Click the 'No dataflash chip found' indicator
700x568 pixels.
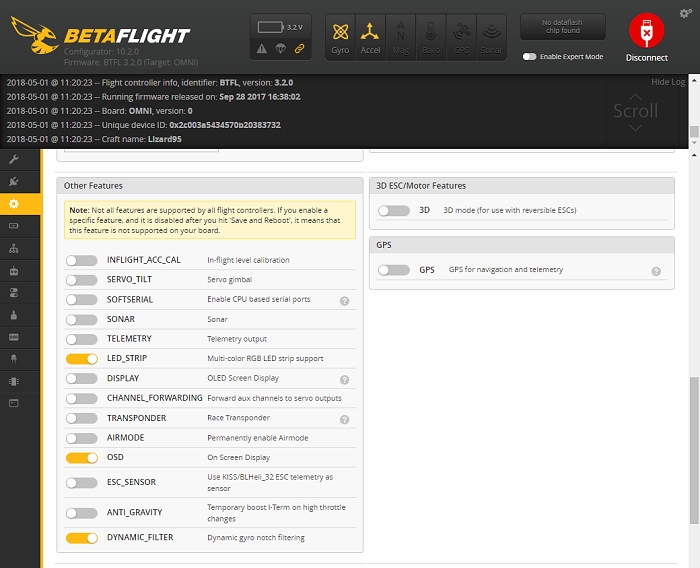(x=562, y=27)
